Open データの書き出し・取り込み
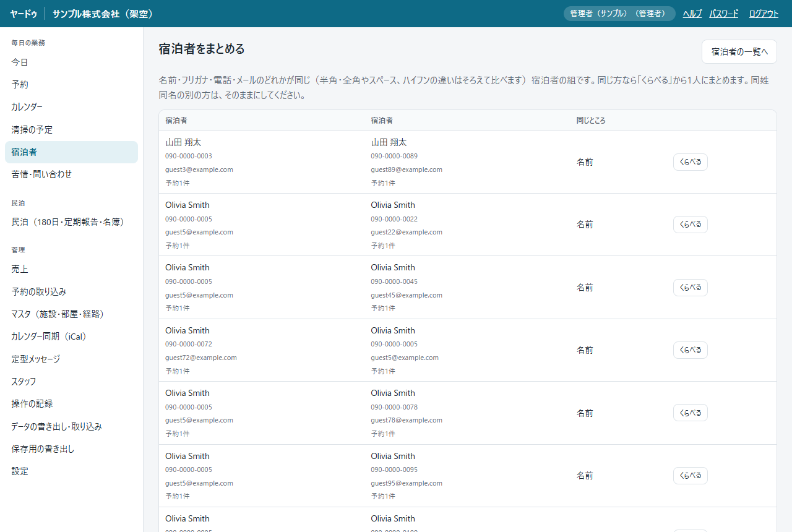The image size is (792, 532). (x=71, y=426)
